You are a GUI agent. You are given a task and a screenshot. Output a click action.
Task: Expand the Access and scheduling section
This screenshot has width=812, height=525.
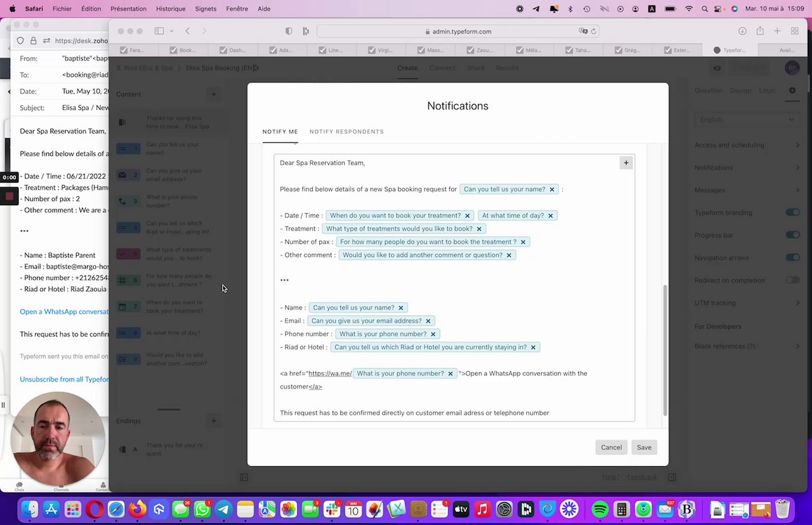coord(747,145)
